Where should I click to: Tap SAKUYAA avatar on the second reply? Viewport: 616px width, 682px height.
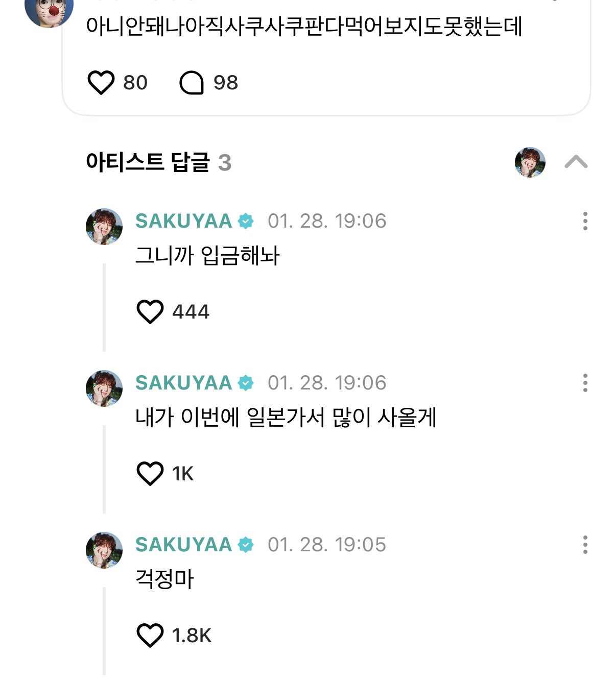pos(104,388)
